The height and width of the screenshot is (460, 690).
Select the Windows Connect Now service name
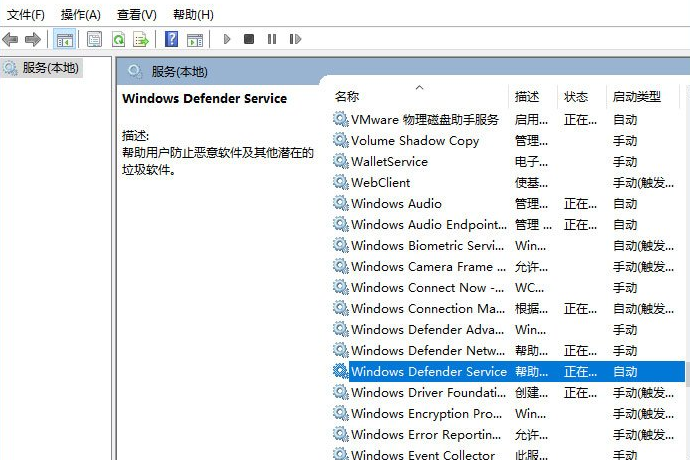pyautogui.click(x=428, y=287)
